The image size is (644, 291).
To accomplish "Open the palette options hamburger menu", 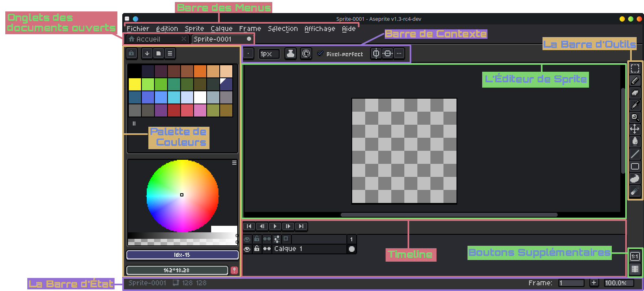I will click(x=170, y=53).
